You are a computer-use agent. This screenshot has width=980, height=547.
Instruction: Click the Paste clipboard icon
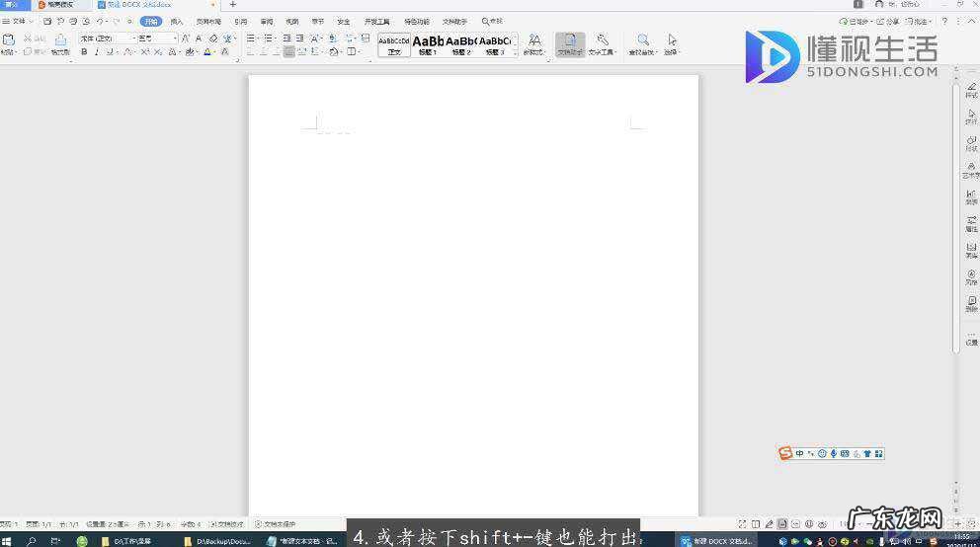[x=9, y=43]
